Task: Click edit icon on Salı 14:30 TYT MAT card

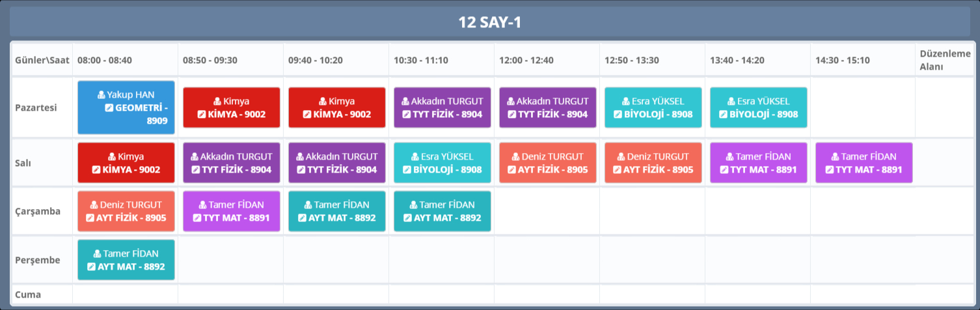Action: click(830, 169)
